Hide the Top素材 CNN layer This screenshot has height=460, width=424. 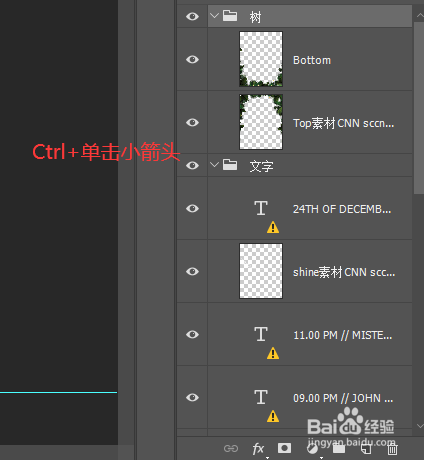click(192, 122)
